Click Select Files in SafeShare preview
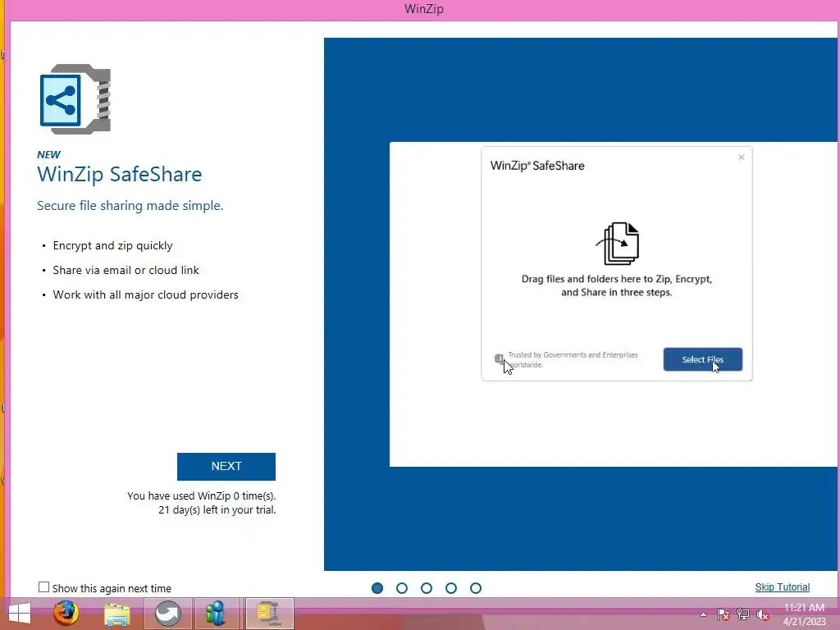Image resolution: width=840 pixels, height=630 pixels. click(703, 359)
